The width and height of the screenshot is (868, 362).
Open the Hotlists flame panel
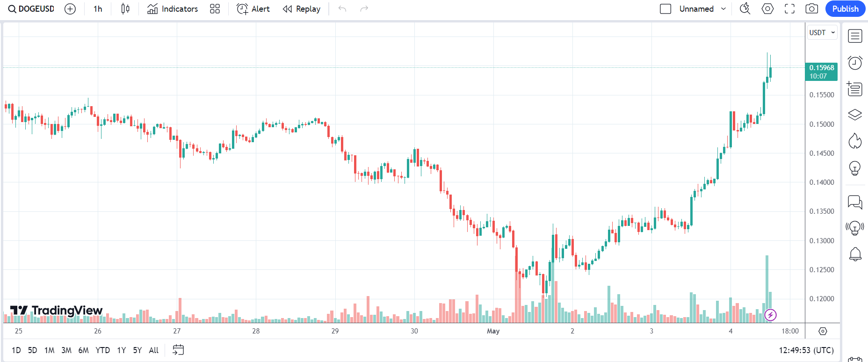[x=855, y=141]
